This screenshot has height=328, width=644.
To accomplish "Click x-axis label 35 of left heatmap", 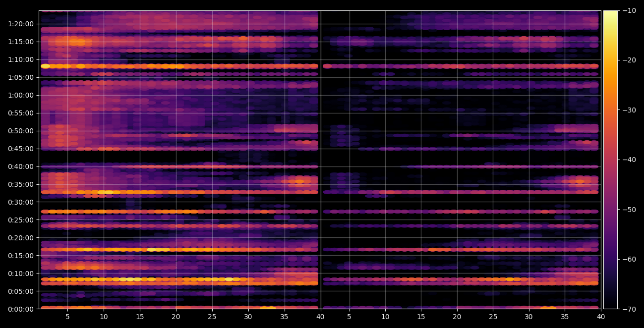I will point(285,317).
